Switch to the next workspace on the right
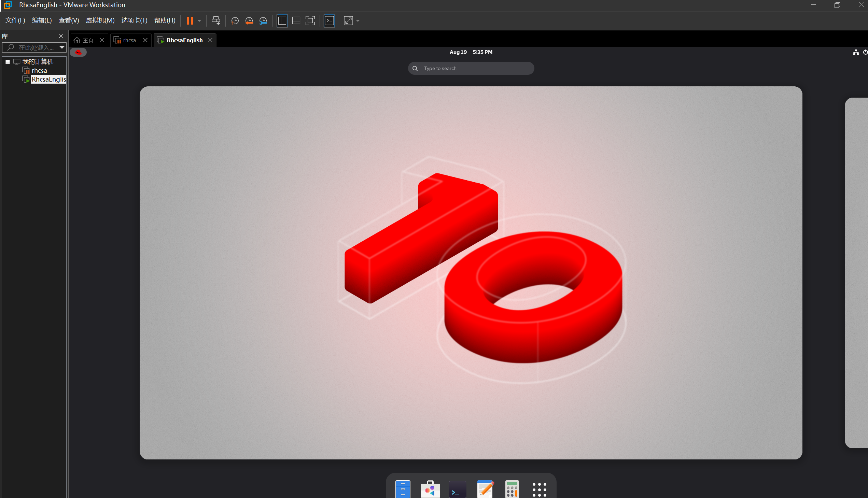The height and width of the screenshot is (498, 868). [x=857, y=273]
